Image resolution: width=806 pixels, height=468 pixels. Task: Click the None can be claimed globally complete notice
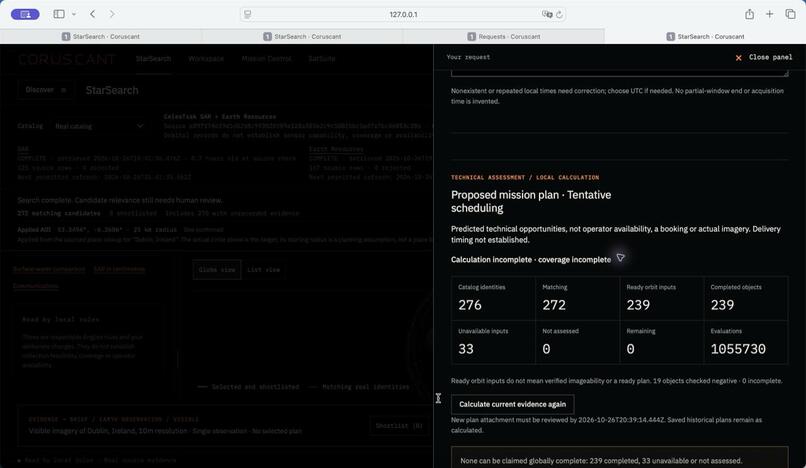[619, 458]
